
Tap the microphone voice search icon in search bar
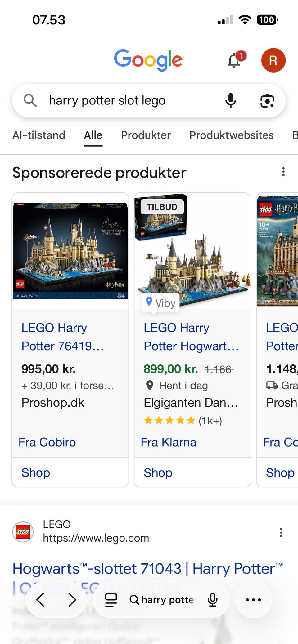click(x=231, y=100)
